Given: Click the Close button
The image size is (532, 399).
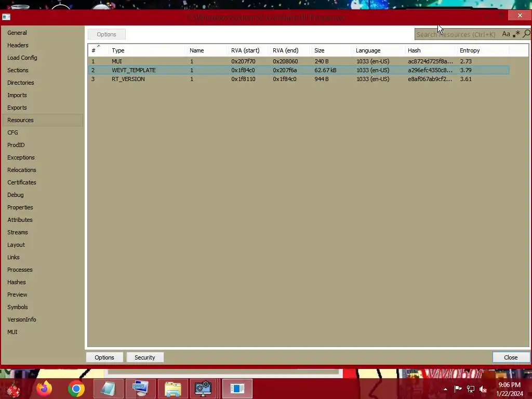Looking at the screenshot, I should point(511,357).
